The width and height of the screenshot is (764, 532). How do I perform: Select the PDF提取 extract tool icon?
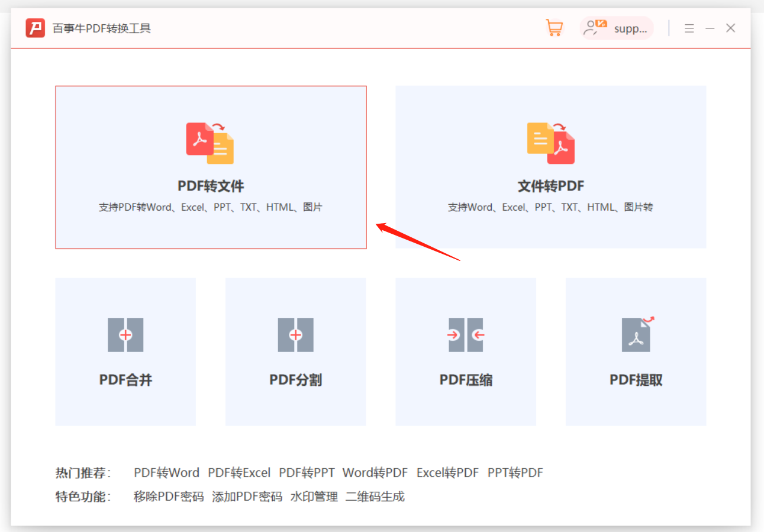[x=636, y=334]
